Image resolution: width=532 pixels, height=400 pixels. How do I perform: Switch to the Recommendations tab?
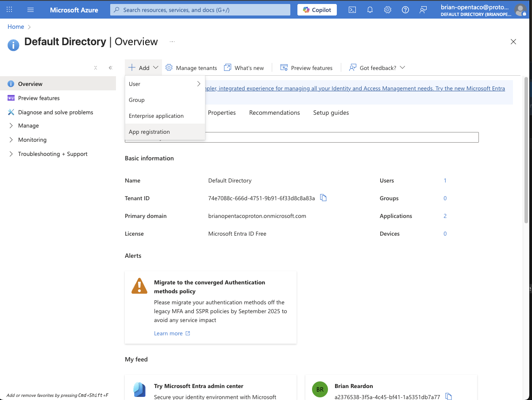[x=274, y=113]
